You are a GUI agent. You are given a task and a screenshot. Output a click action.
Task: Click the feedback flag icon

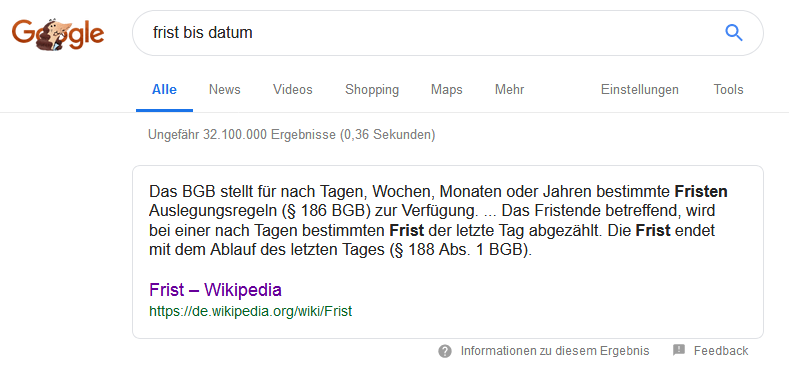point(679,350)
